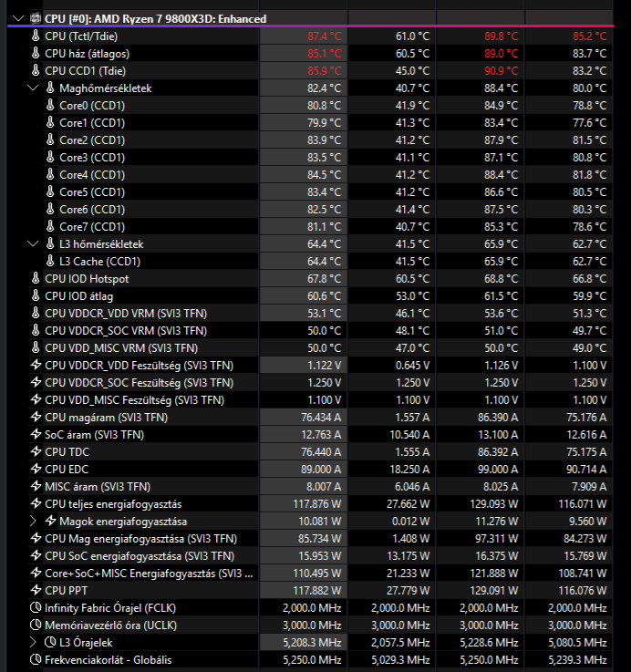Click the 0.012 W minimum core power value
The image size is (631, 672).
(410, 522)
